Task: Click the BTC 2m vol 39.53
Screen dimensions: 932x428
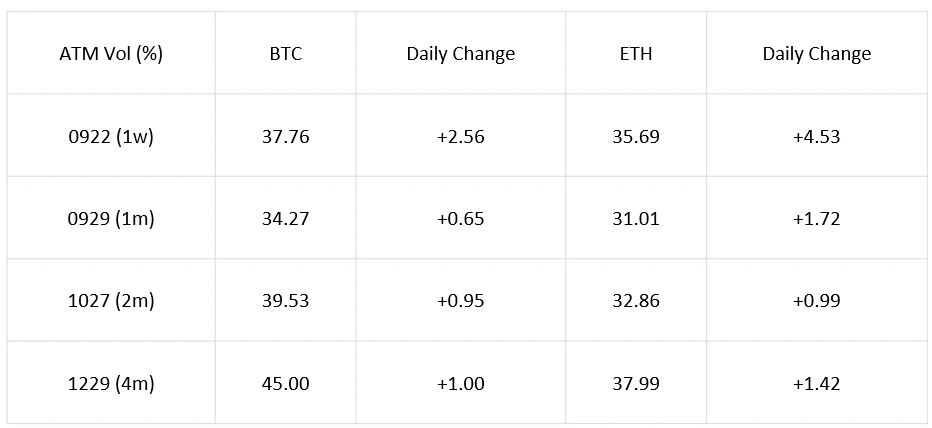Action: [285, 300]
